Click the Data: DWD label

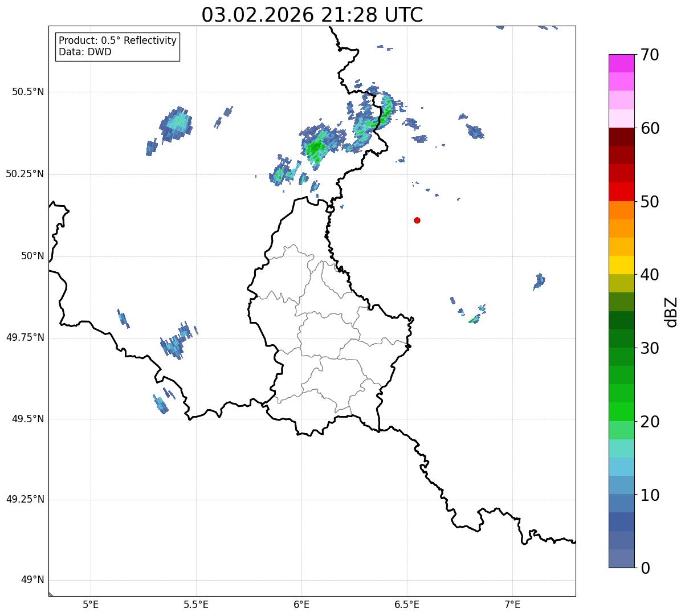(x=85, y=52)
